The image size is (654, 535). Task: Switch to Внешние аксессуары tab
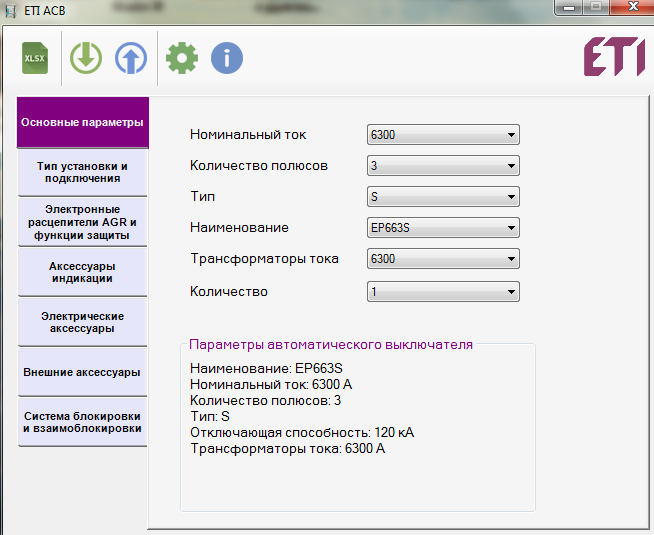(x=83, y=372)
